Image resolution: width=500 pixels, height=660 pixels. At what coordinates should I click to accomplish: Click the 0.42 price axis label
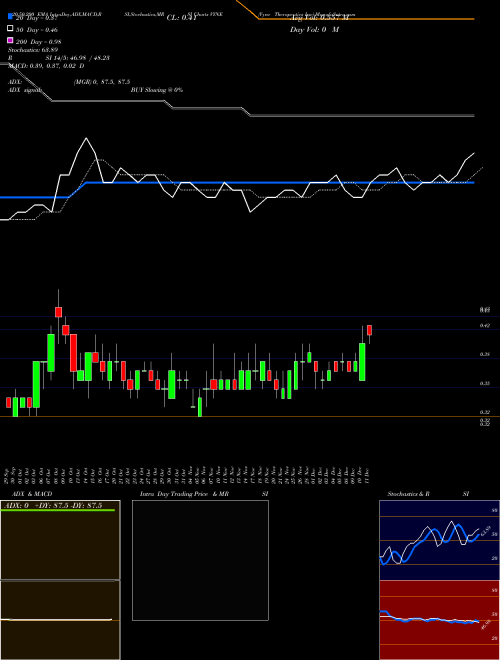point(484,325)
